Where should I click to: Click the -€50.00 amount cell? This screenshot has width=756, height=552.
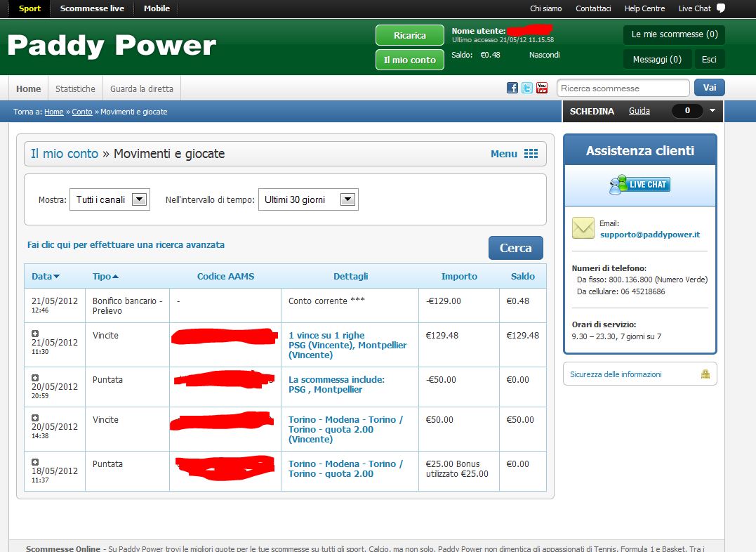(x=459, y=386)
